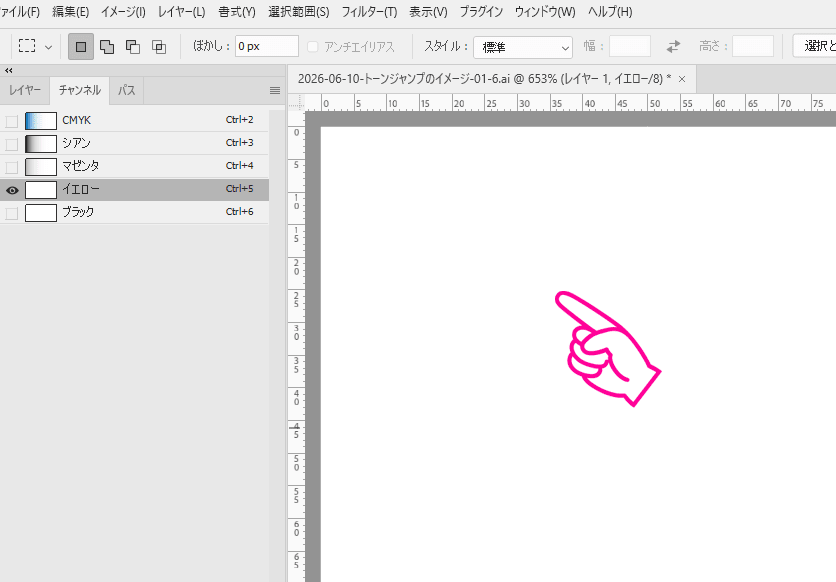Open the レイヤー(L) menu

tap(181, 12)
